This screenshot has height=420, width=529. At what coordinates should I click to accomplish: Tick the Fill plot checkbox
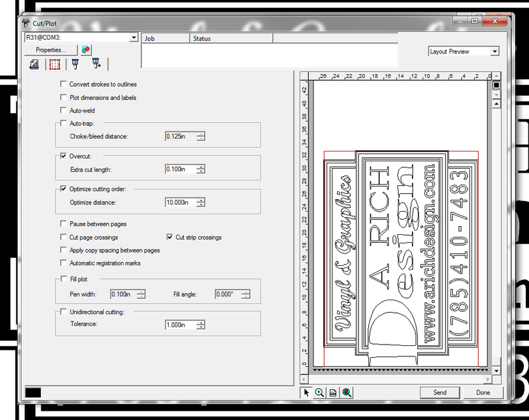tap(63, 279)
